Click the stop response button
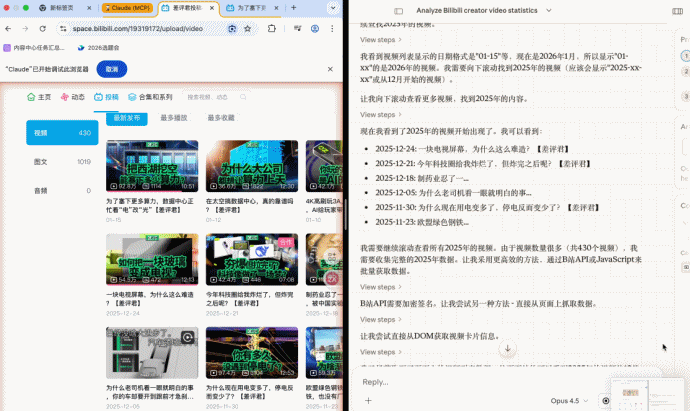Viewport: 690px width, 411px height. coord(605,400)
